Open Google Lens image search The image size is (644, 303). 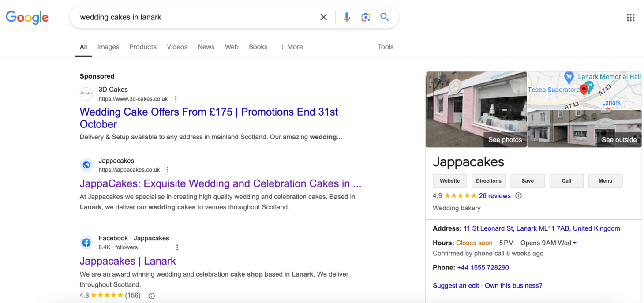click(366, 17)
